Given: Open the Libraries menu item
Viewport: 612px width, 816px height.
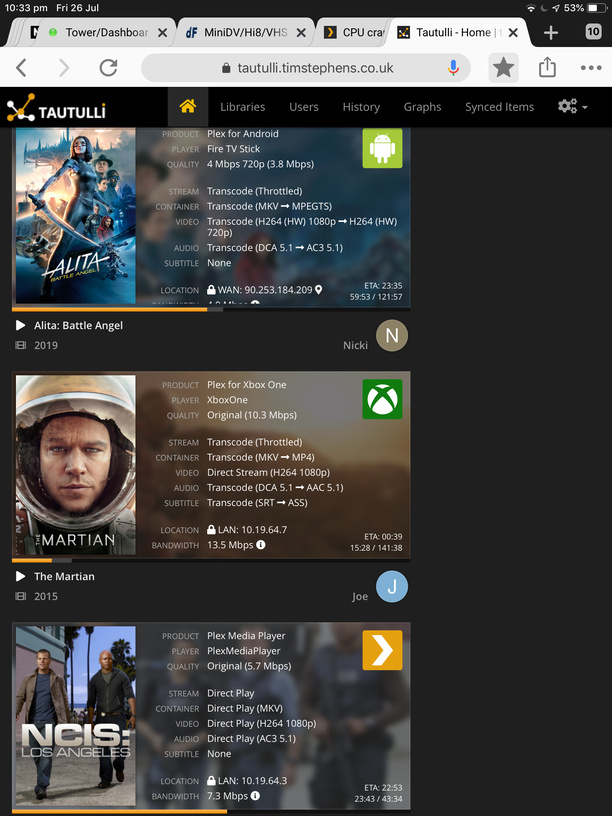Looking at the screenshot, I should (x=243, y=107).
